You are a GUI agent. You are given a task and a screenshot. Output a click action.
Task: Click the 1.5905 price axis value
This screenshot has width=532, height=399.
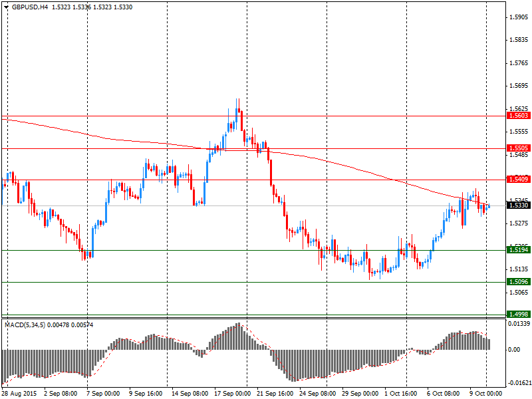click(x=519, y=17)
